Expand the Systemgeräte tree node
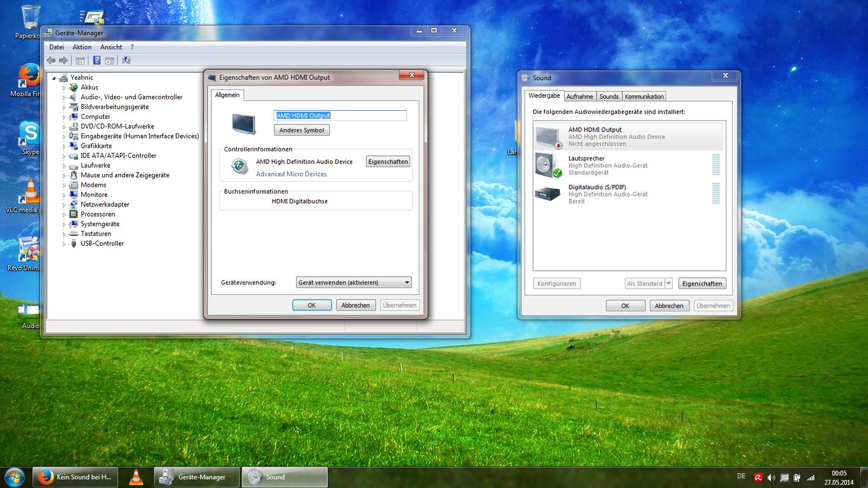The height and width of the screenshot is (488, 868). coord(64,224)
